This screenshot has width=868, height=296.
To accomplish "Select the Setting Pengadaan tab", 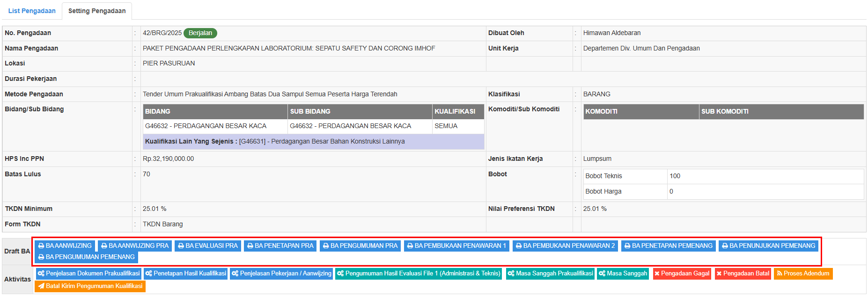I will click(x=97, y=11).
